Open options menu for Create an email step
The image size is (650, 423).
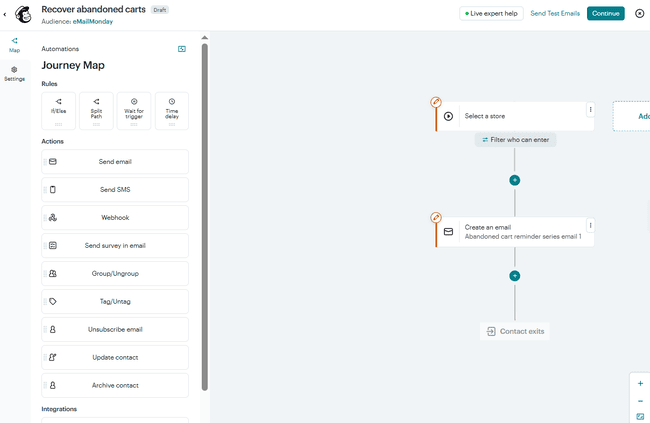pyautogui.click(x=590, y=226)
